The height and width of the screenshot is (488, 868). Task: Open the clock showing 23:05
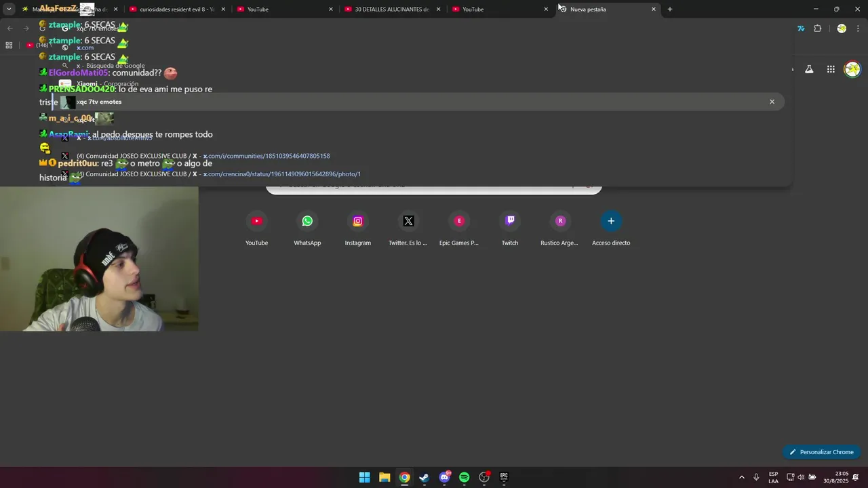(836, 477)
